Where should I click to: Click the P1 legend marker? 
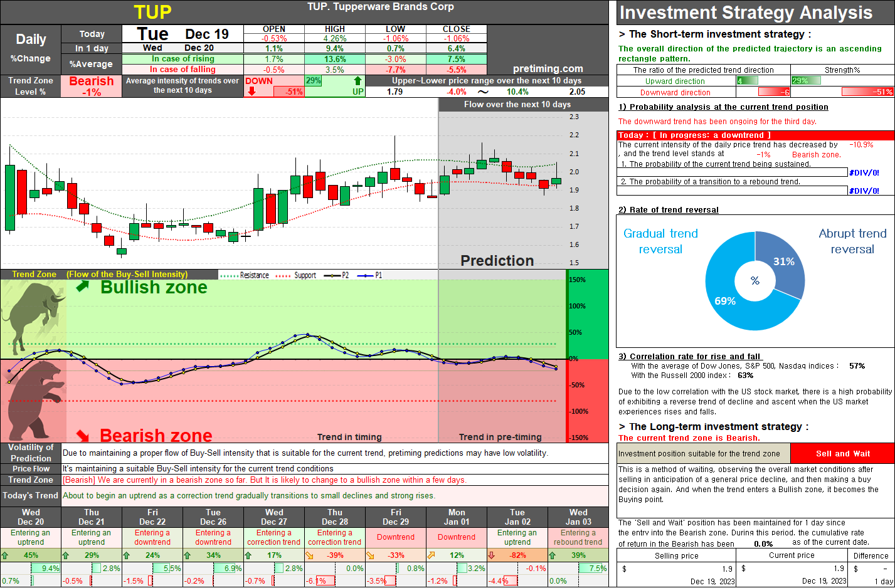tap(365, 275)
